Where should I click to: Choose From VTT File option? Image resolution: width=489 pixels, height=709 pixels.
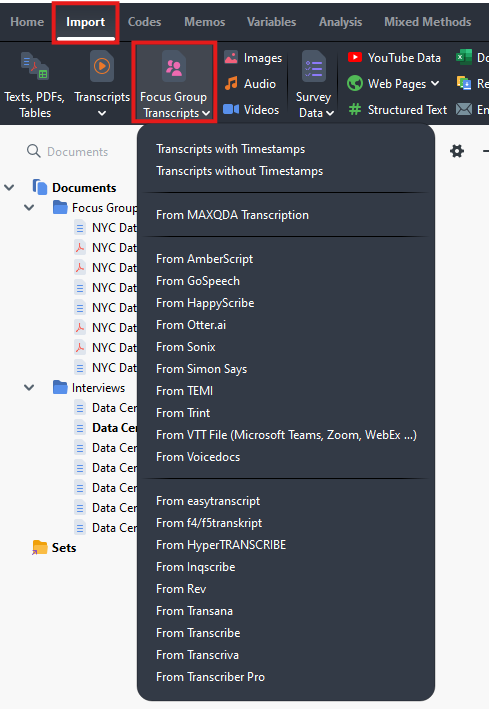click(286, 435)
